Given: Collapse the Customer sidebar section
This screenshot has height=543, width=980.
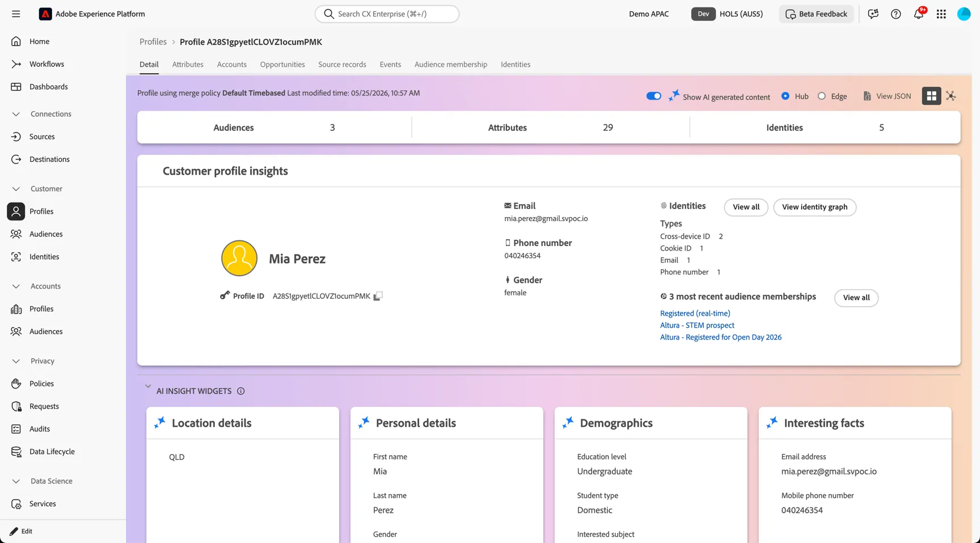Looking at the screenshot, I should [x=16, y=189].
